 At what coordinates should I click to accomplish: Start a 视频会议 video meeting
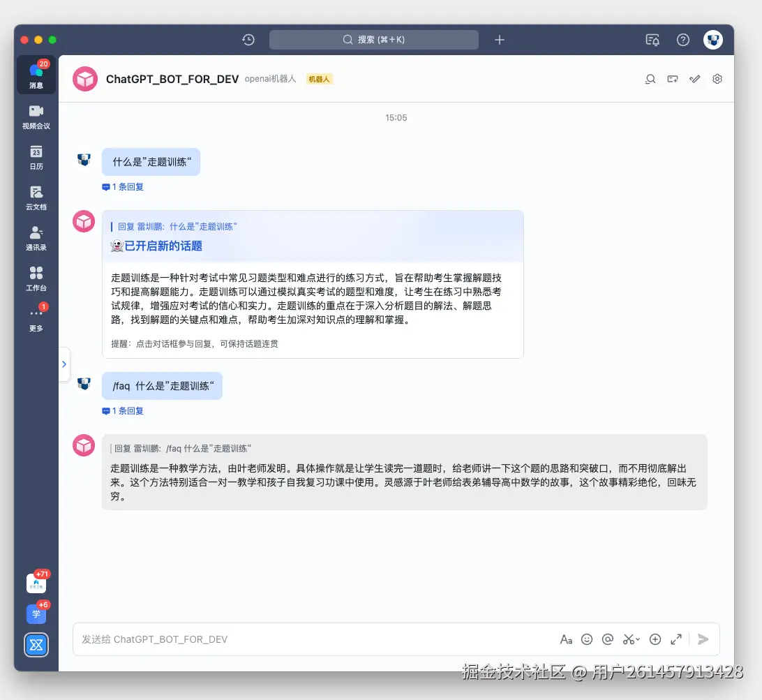(x=36, y=116)
